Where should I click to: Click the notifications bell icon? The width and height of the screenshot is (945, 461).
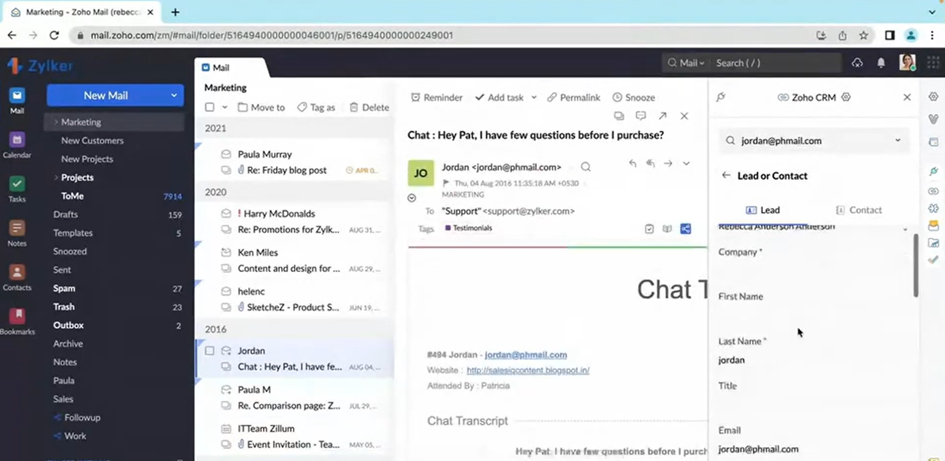click(x=881, y=63)
